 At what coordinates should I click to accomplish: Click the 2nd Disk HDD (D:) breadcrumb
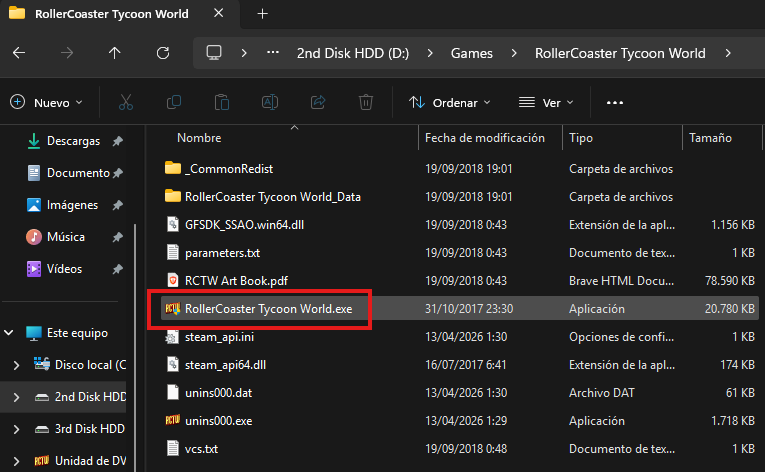click(353, 53)
